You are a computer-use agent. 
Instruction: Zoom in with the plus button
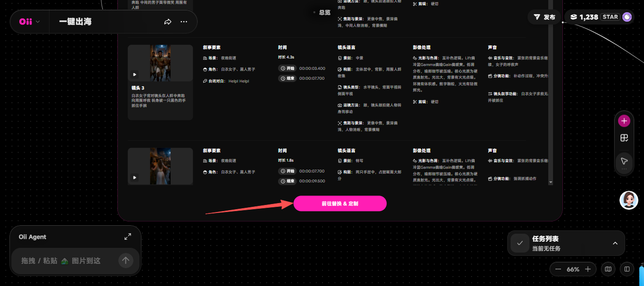coord(588,270)
